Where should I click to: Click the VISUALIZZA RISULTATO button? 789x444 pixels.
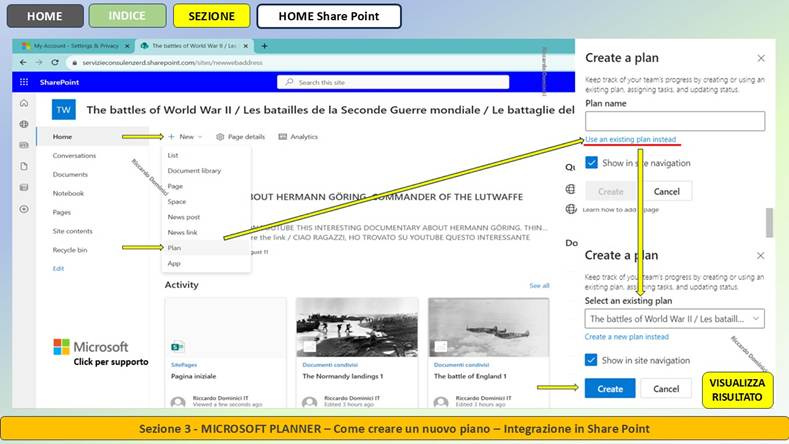tap(738, 390)
